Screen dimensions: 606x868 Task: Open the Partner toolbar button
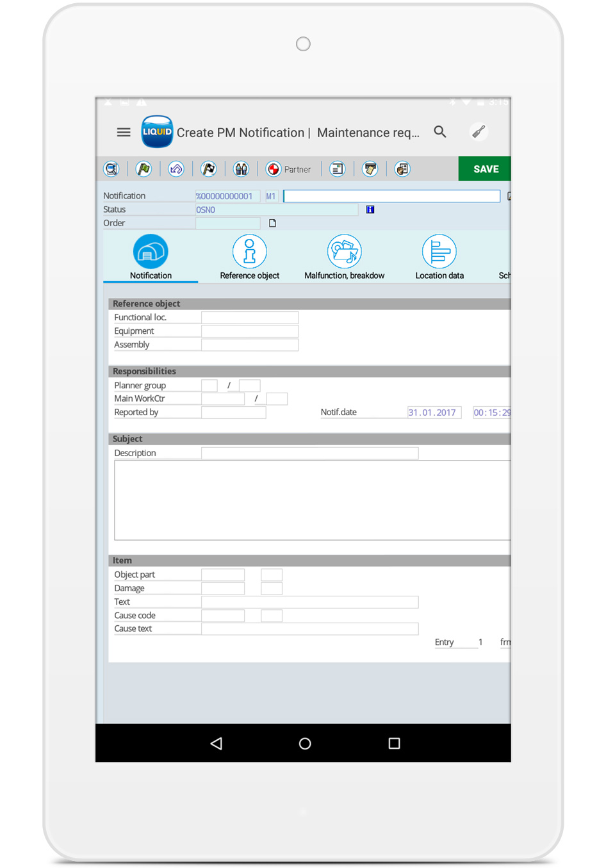(x=289, y=169)
